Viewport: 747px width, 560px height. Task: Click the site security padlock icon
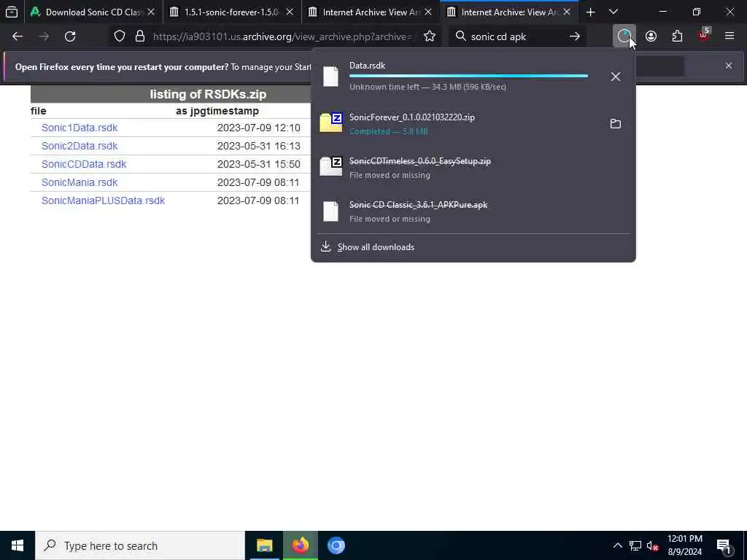140,36
